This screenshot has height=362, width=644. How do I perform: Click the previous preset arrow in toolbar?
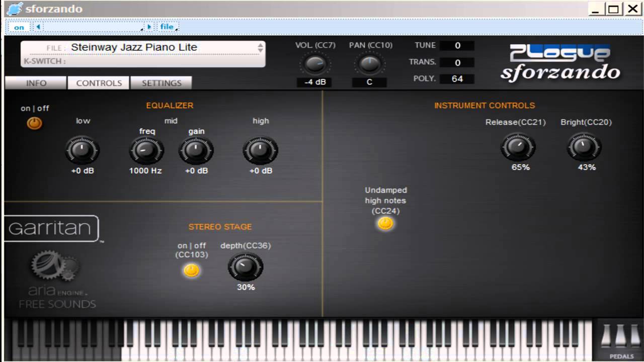pos(38,27)
